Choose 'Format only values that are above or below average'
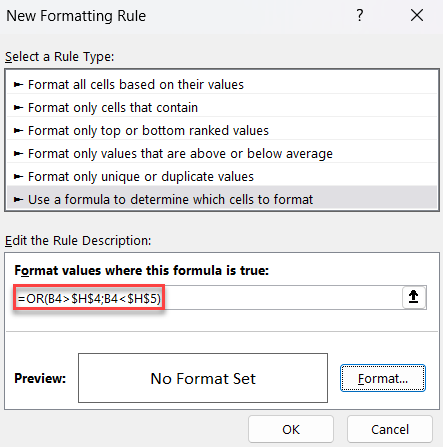 click(222, 154)
